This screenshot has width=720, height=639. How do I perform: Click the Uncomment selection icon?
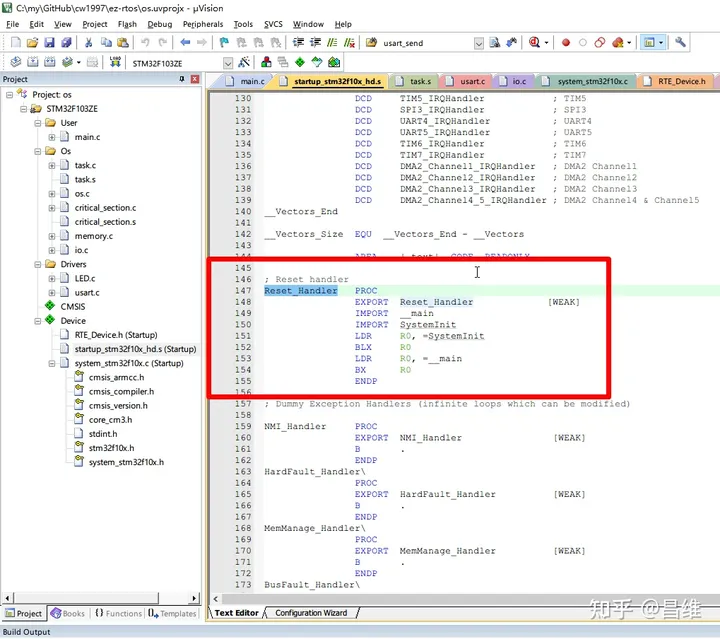pos(349,43)
